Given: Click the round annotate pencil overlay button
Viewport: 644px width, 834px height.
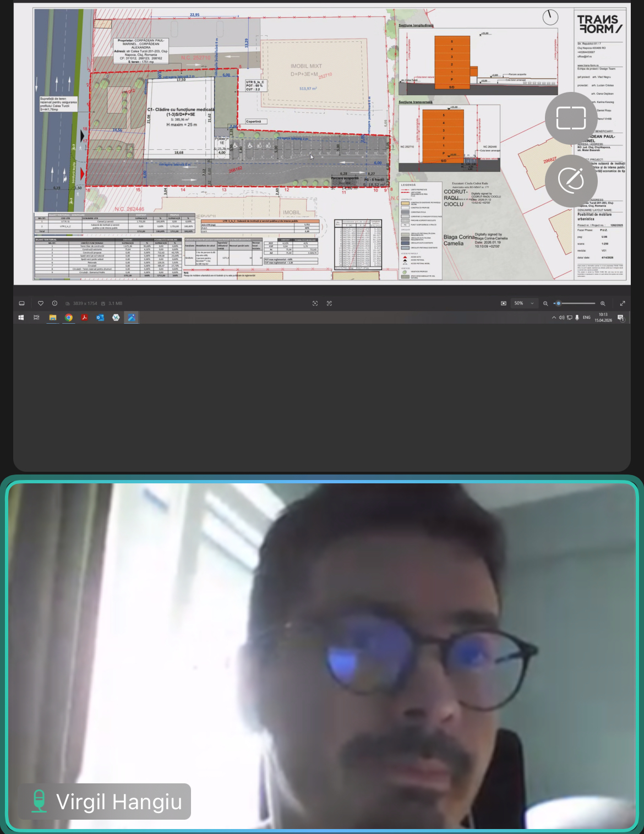Looking at the screenshot, I should coord(571,180).
